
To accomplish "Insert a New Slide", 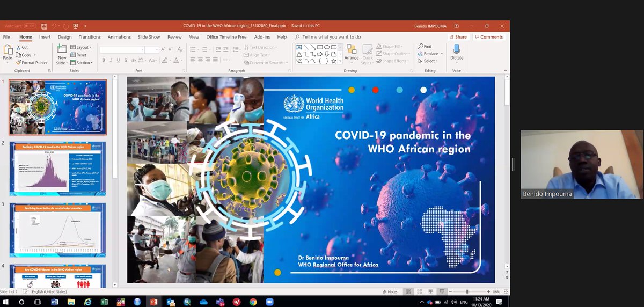I will 62,54.
